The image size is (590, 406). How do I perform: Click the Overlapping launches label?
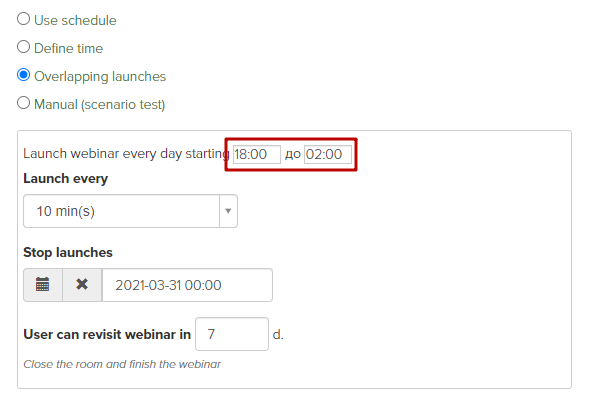pos(100,76)
